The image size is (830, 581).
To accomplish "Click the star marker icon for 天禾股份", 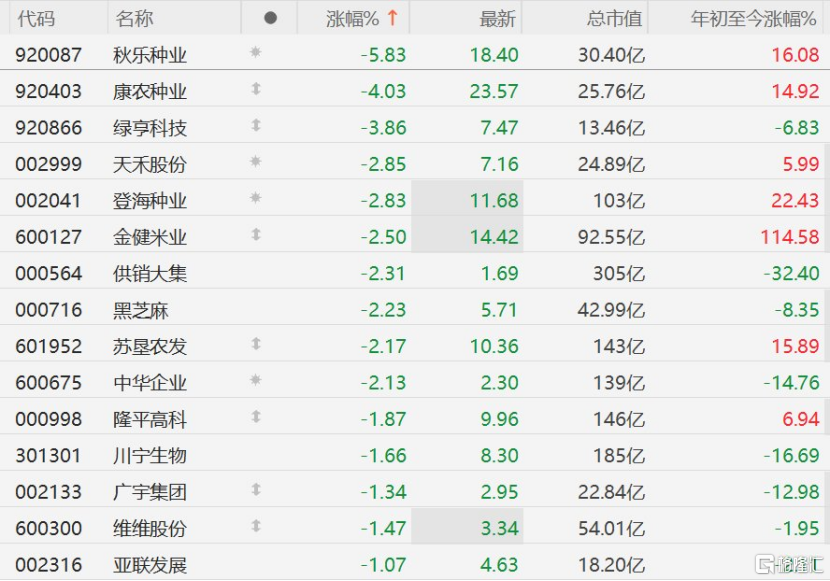I will click(256, 161).
